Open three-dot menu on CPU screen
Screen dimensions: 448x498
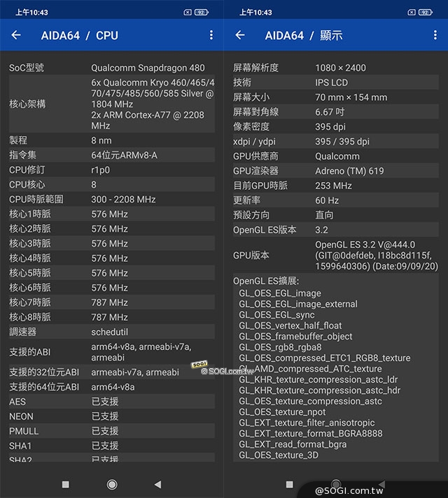tap(211, 35)
